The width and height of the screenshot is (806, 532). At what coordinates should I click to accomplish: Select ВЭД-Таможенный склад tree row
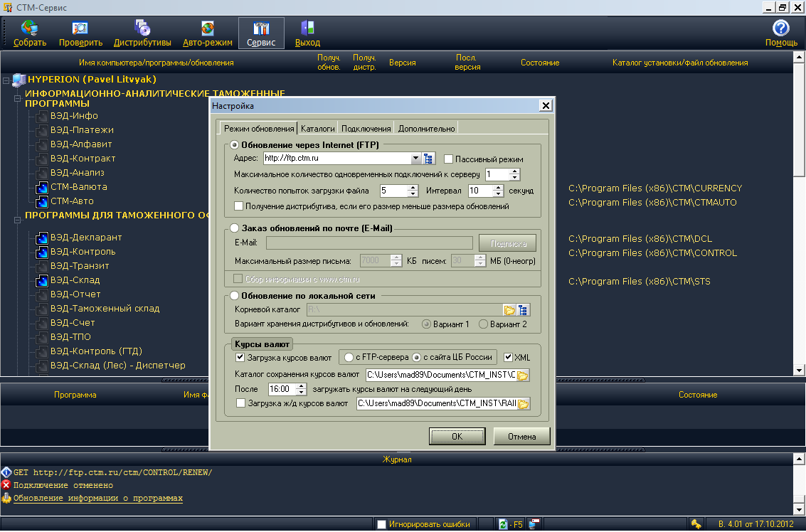point(105,309)
